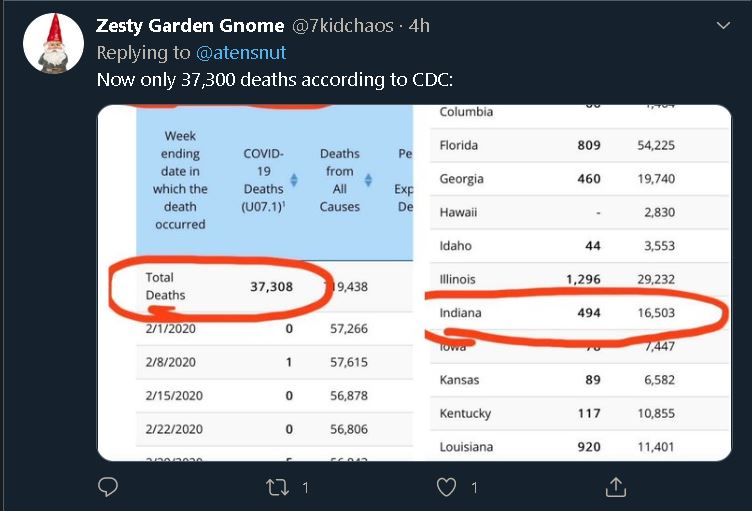The height and width of the screenshot is (511, 752).
Task: Open the 4h timestamp link
Action: (419, 25)
